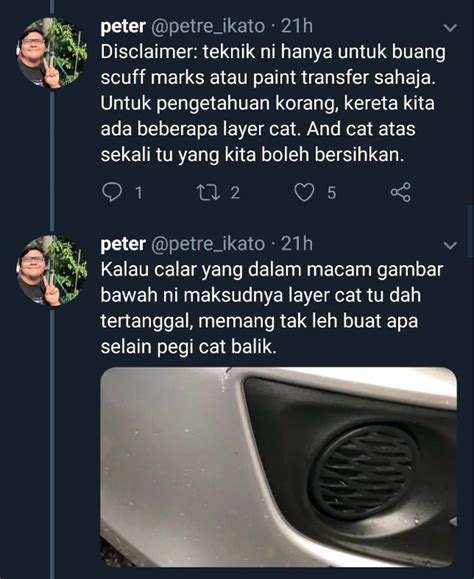This screenshot has width=474, height=579.
Task: Click the reply count number 1
Action: [x=139, y=193]
